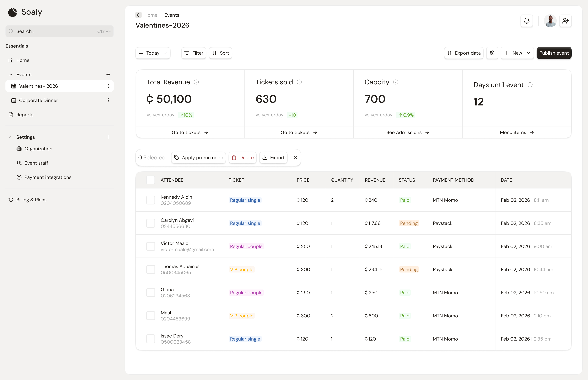The image size is (588, 380).
Task: Click the Organization building icon
Action: tap(19, 149)
